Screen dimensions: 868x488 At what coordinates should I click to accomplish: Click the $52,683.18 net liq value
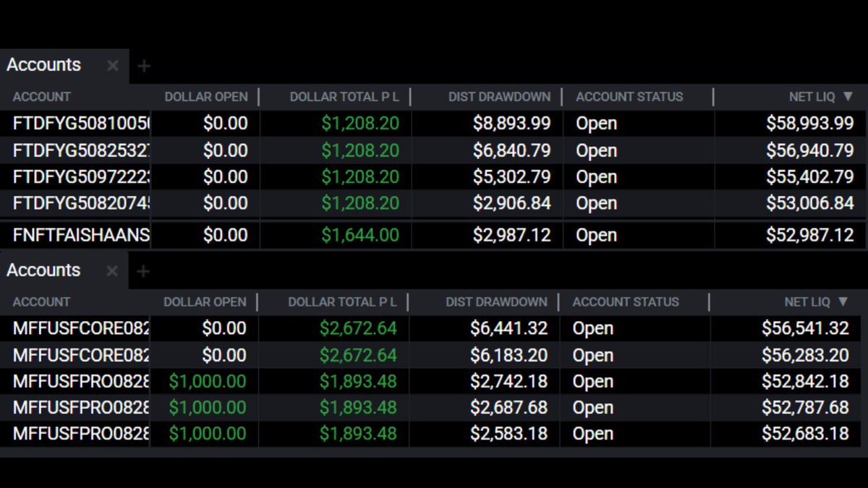pyautogui.click(x=805, y=435)
